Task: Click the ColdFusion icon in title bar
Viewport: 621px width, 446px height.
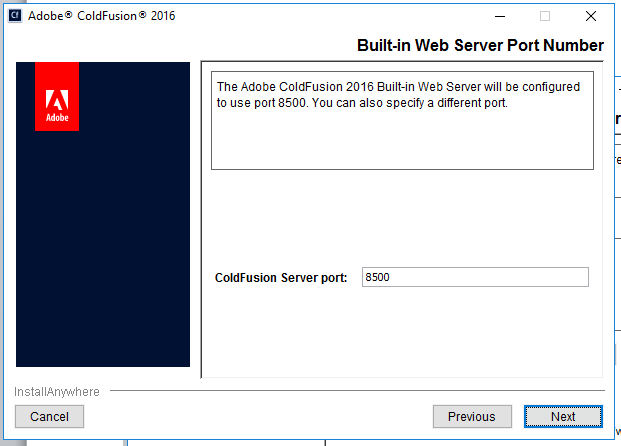Action: pyautogui.click(x=15, y=16)
